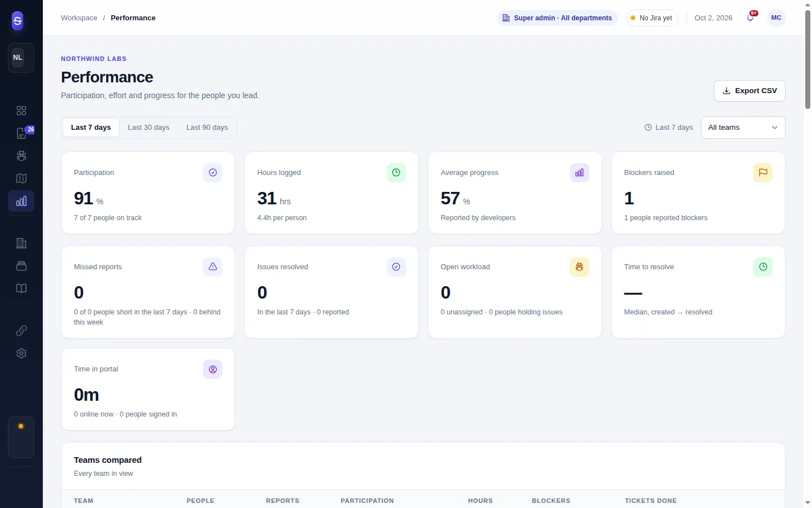Open the settings gear icon in sidebar

[x=21, y=353]
